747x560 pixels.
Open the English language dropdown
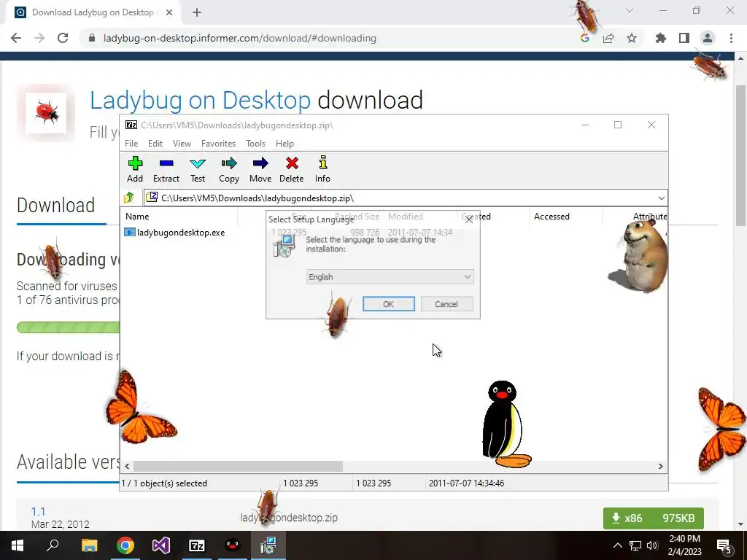tap(390, 276)
